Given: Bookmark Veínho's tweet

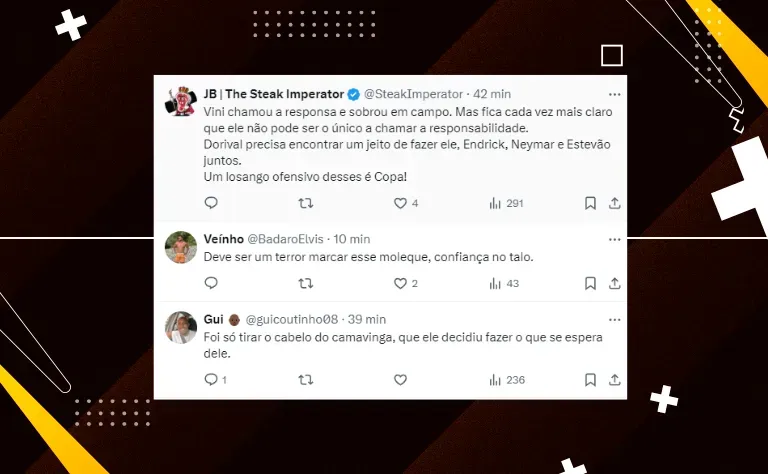Looking at the screenshot, I should click(590, 283).
